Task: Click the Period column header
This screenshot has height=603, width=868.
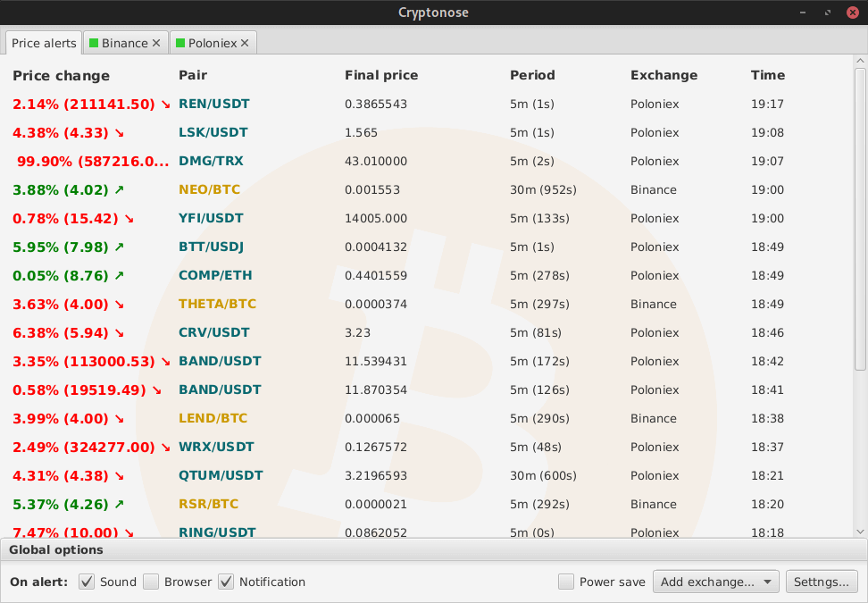Action: point(532,75)
